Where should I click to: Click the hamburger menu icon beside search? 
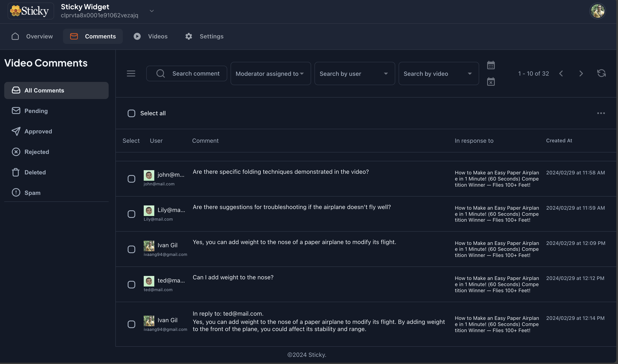131,73
